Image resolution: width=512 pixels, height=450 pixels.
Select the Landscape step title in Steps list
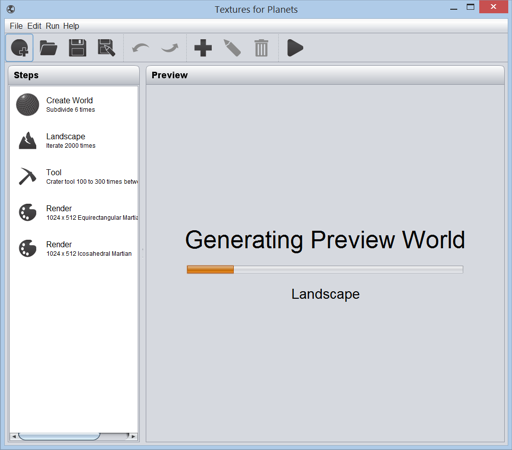pos(66,136)
